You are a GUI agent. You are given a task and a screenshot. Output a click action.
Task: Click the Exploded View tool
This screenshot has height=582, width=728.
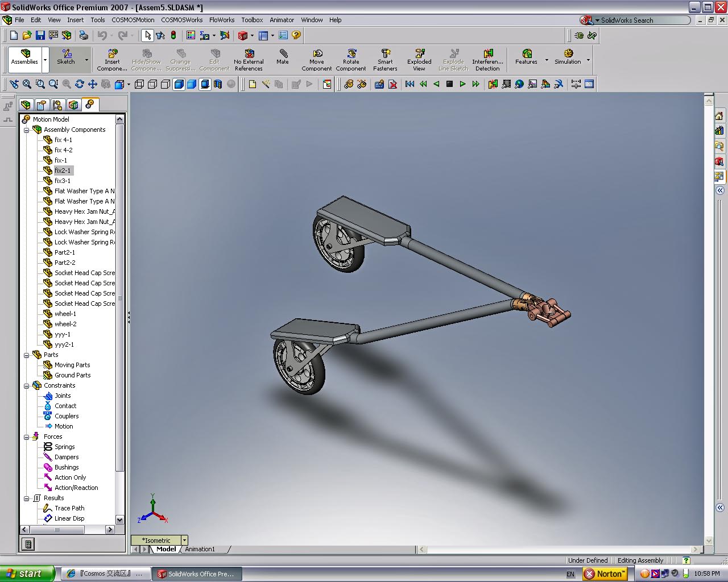coord(419,60)
